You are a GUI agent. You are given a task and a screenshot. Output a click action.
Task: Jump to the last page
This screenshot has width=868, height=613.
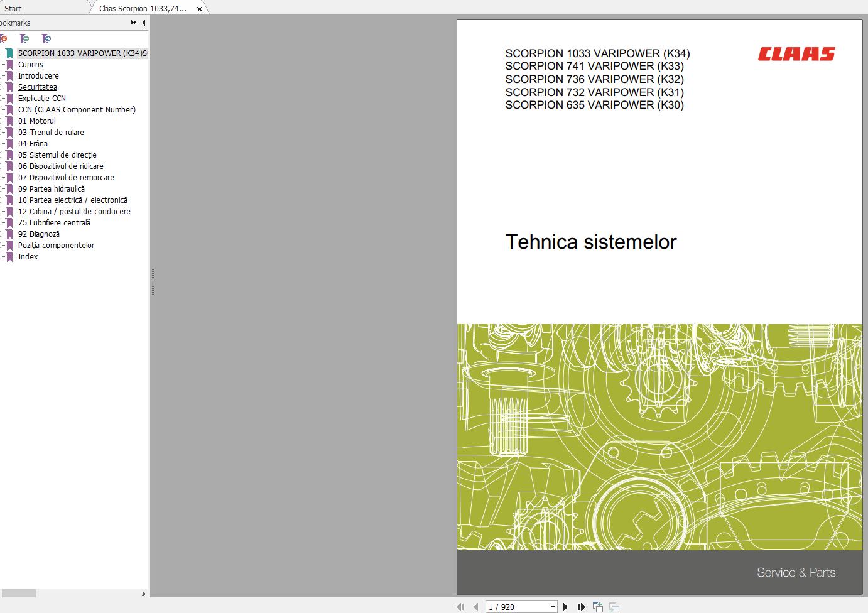click(581, 607)
